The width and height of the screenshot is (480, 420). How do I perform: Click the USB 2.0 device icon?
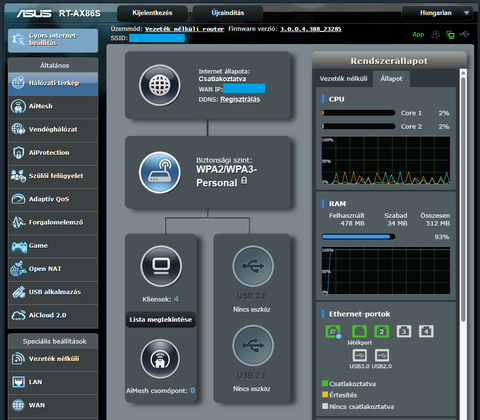(x=253, y=346)
